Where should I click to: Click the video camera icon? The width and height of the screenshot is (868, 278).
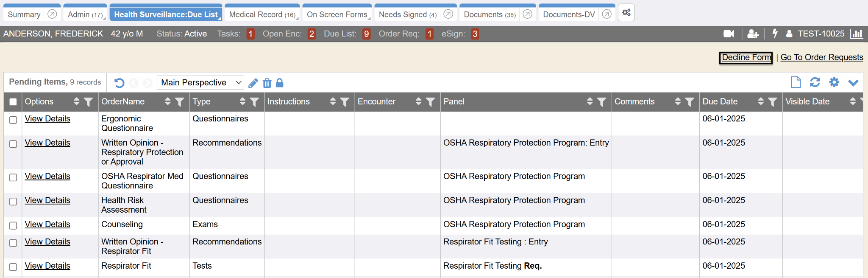tap(729, 34)
